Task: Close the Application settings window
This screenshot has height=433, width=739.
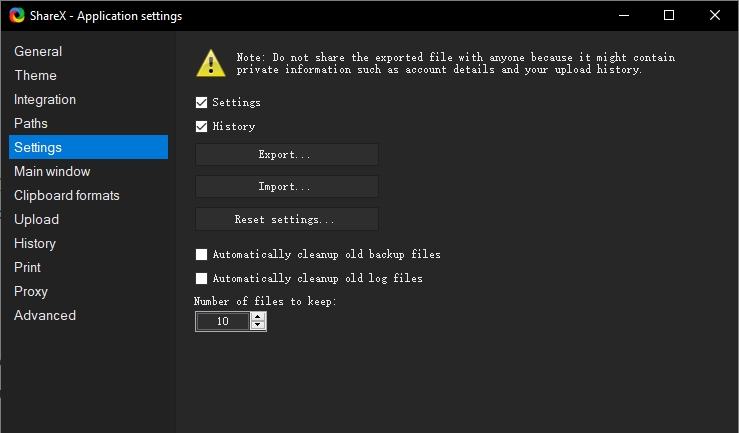Action: [714, 16]
